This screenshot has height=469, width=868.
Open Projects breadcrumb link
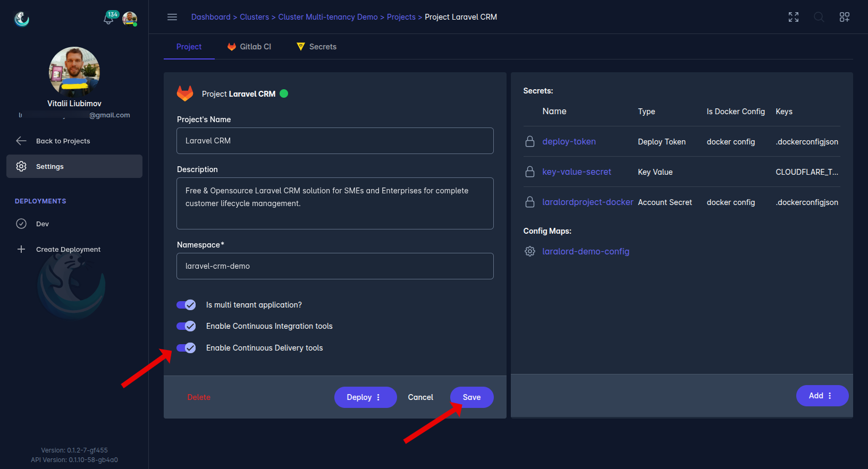click(x=401, y=17)
